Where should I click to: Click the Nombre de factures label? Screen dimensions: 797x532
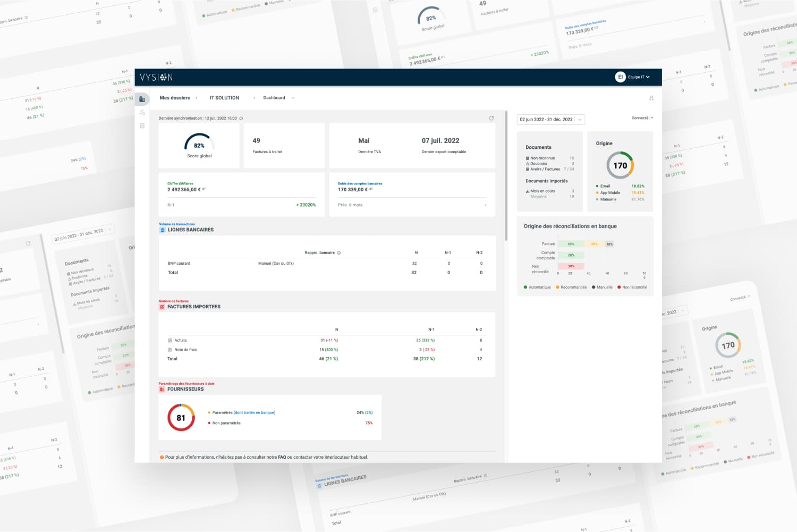[x=174, y=301]
